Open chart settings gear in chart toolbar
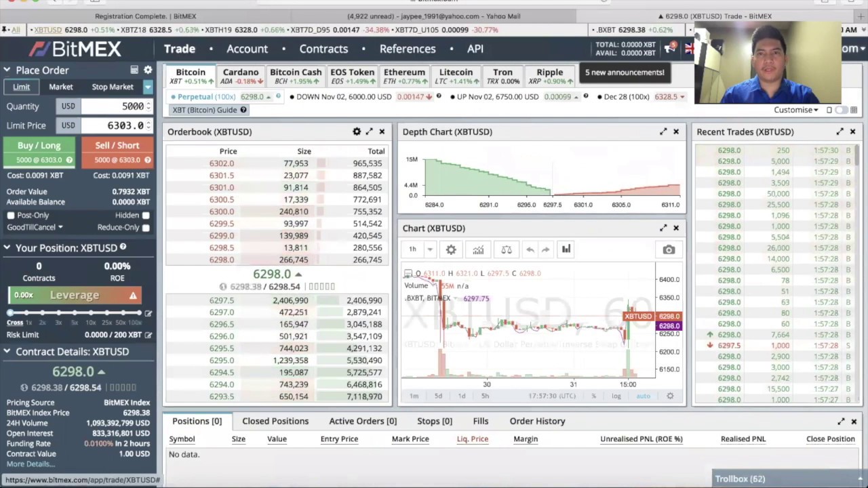The height and width of the screenshot is (488, 868). pyautogui.click(x=451, y=249)
